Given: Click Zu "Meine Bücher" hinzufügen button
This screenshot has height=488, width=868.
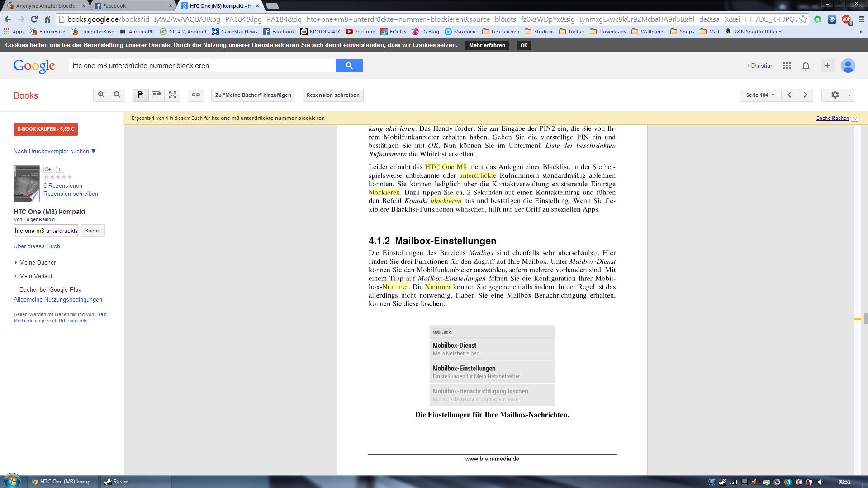Looking at the screenshot, I should 253,95.
